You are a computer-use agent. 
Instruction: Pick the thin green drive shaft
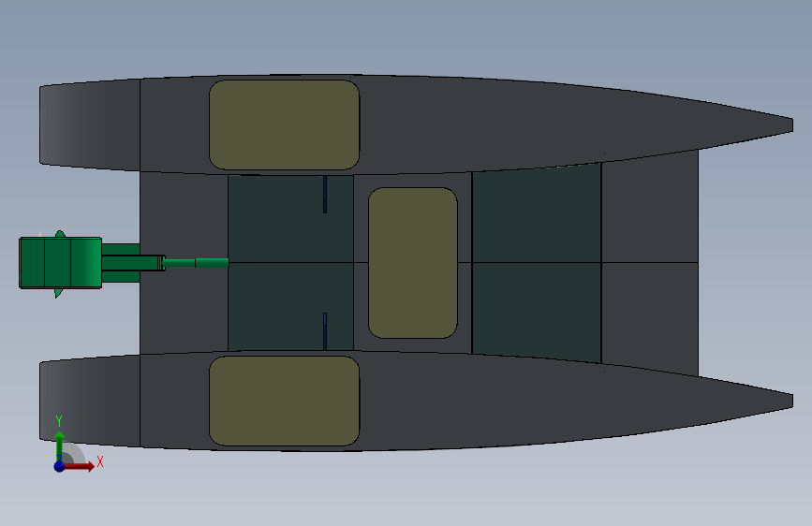point(197,263)
